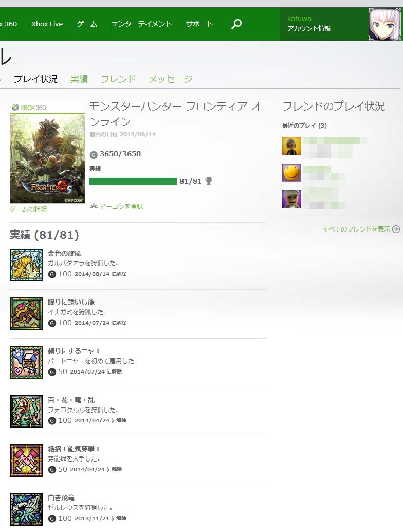
Task: Click the ビーコンを登録 link
Action: (121, 206)
